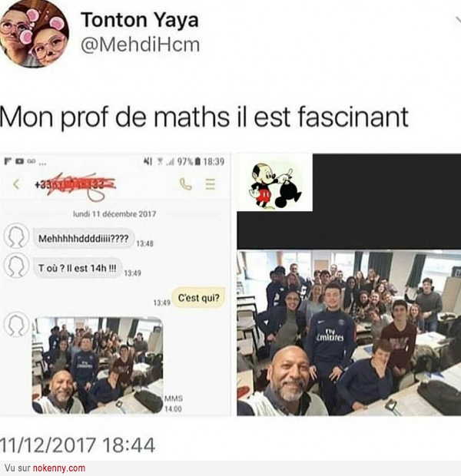Click the Tonton Yaya display name
This screenshot has height=476, width=461.
pyautogui.click(x=140, y=20)
